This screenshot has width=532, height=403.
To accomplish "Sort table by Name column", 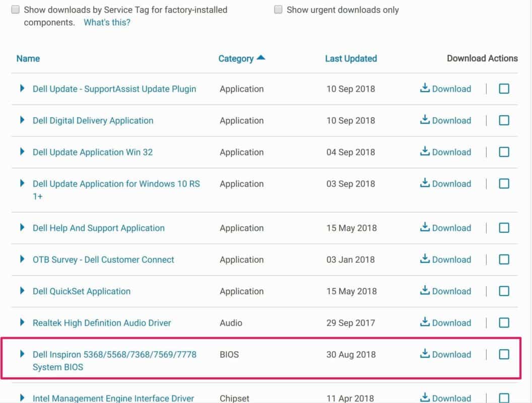I will (x=28, y=58).
